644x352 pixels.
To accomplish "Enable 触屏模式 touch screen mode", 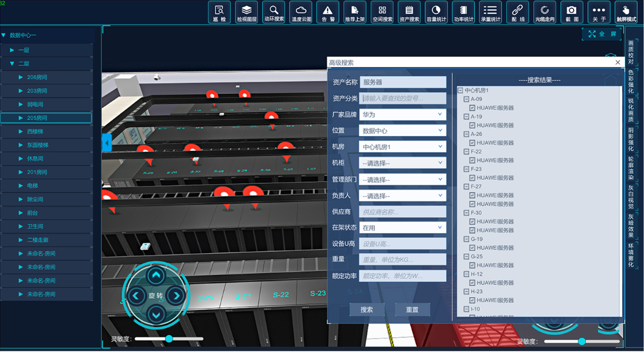I will pos(626,12).
